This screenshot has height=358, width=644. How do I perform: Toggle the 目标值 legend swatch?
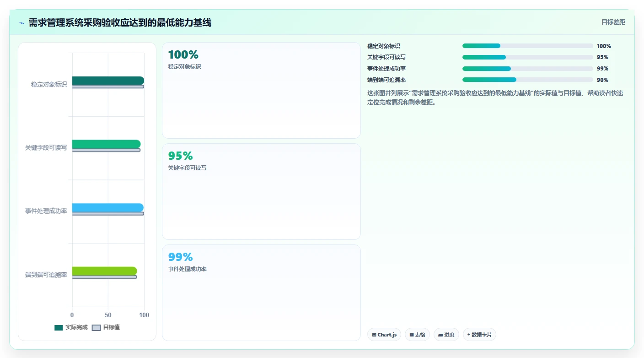96,327
